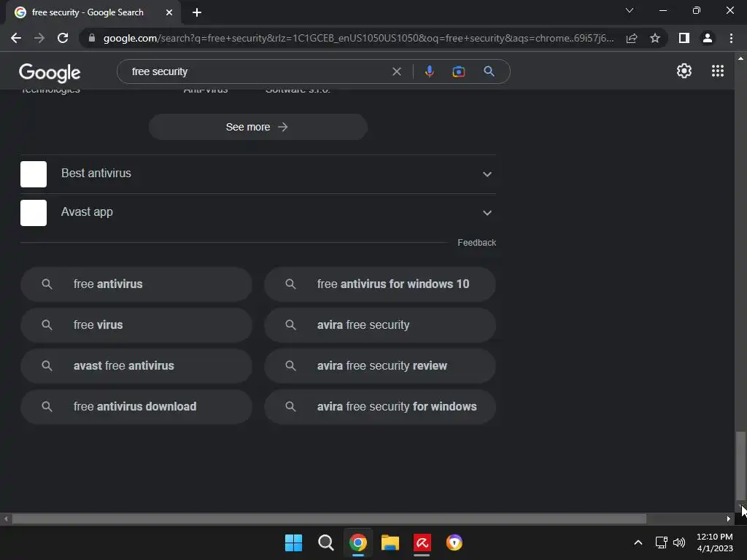The image size is (747, 560).
Task: Start a voice search with the microphone
Action: click(429, 71)
